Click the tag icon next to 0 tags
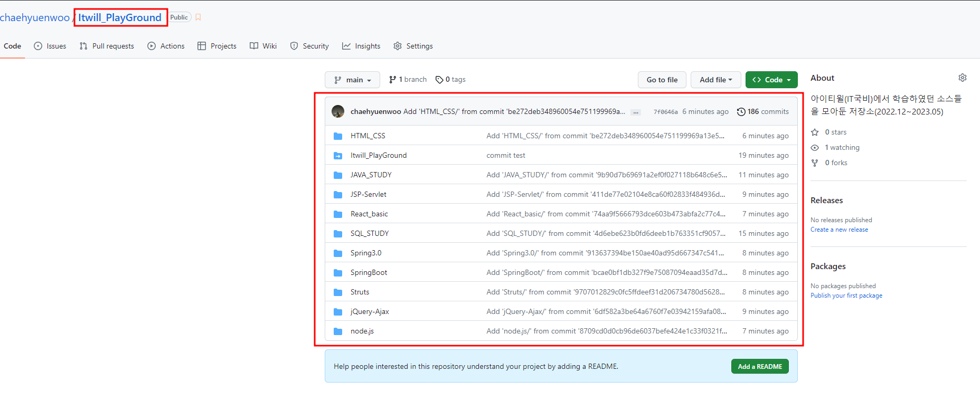The height and width of the screenshot is (400, 980). (439, 80)
